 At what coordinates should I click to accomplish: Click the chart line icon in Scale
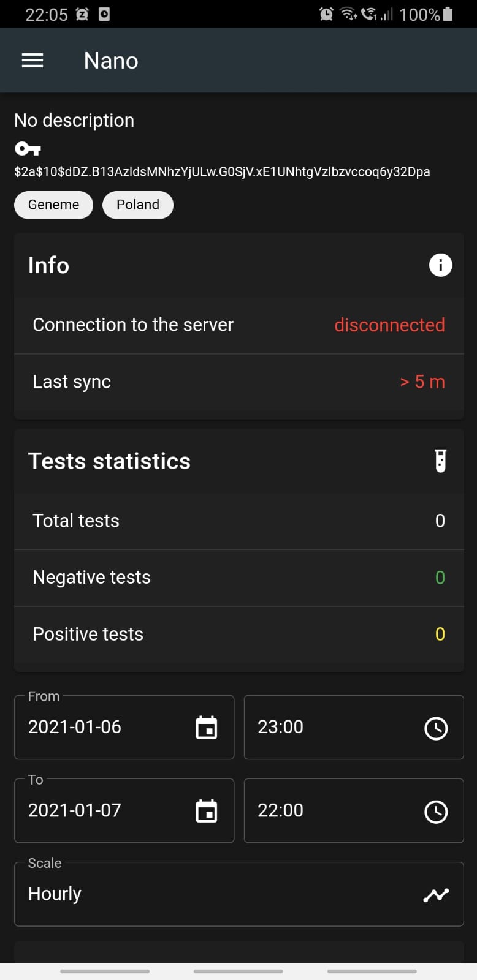coord(436,895)
